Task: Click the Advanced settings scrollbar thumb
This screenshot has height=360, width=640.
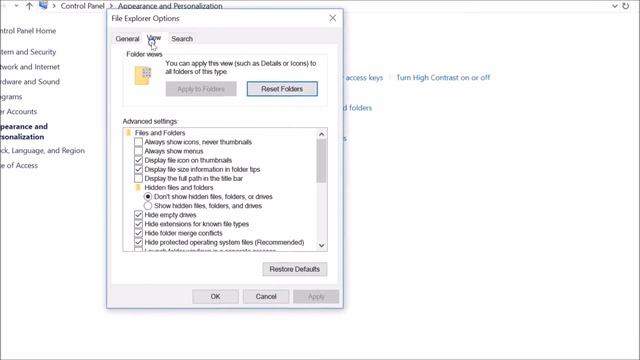Action: tap(322, 161)
